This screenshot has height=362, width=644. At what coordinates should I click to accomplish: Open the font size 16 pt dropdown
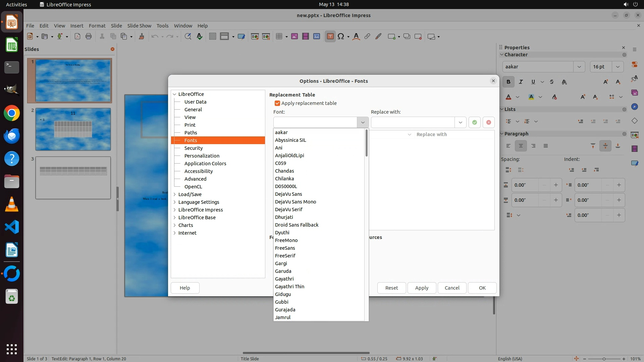(618, 67)
